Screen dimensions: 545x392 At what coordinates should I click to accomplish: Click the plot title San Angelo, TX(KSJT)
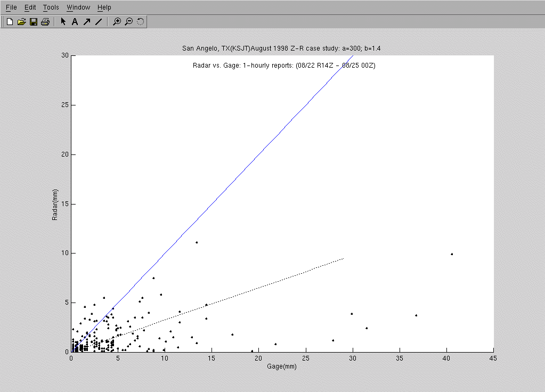[x=281, y=48]
